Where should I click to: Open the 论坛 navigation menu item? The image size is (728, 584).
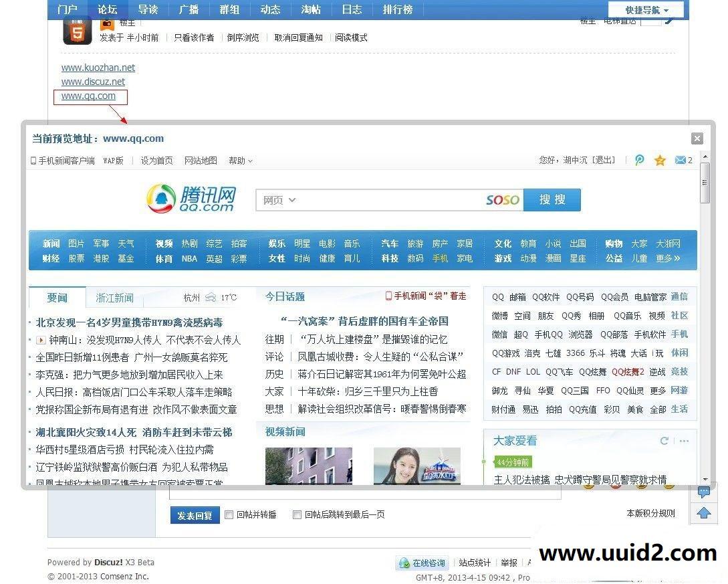(108, 9)
